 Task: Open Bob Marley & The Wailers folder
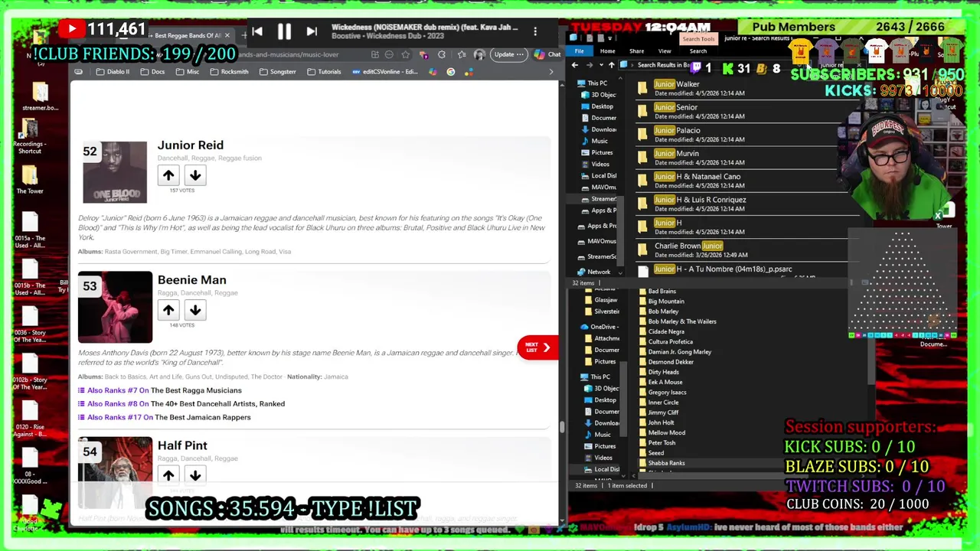[678, 321]
